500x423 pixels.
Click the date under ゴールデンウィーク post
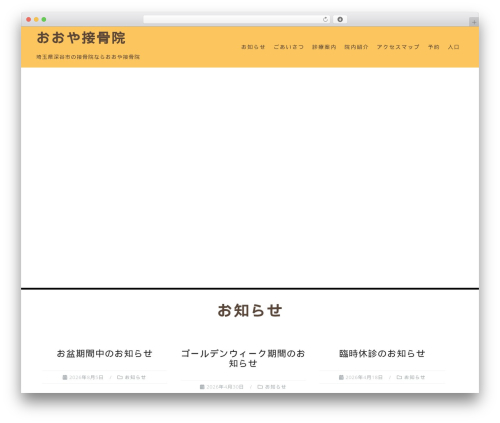click(225, 387)
